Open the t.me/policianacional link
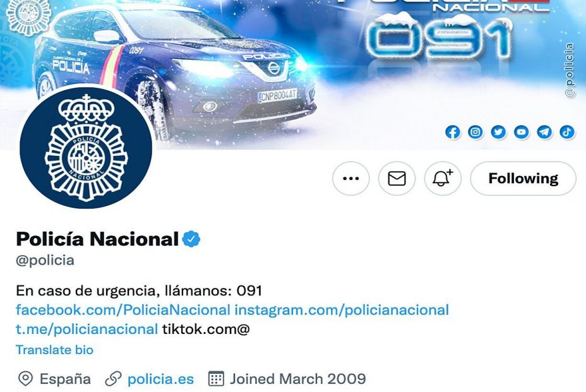This screenshot has height=392, width=586. [87, 330]
